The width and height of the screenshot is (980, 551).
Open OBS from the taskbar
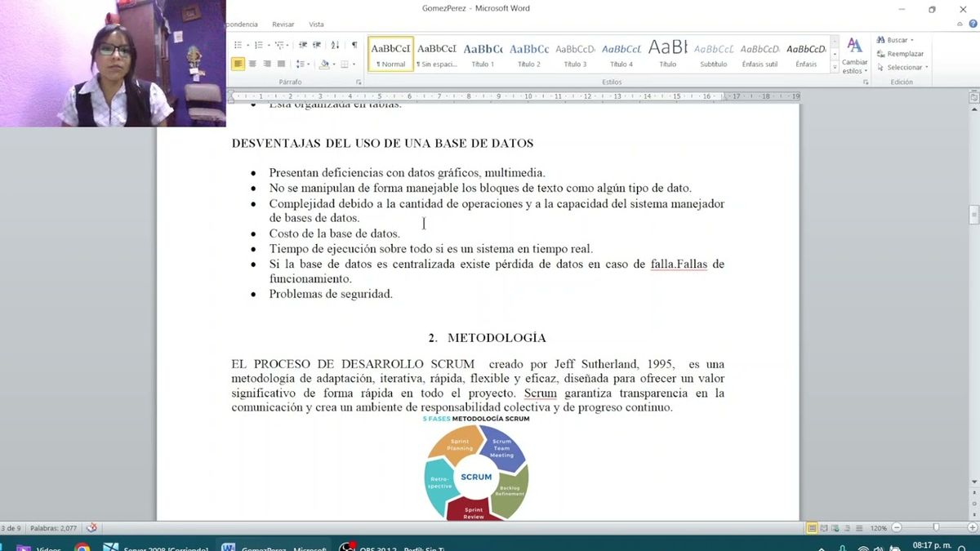click(x=392, y=548)
